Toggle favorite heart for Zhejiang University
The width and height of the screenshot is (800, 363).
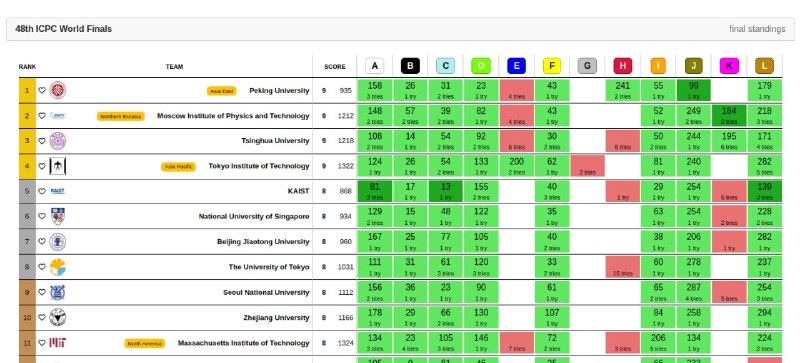42,318
